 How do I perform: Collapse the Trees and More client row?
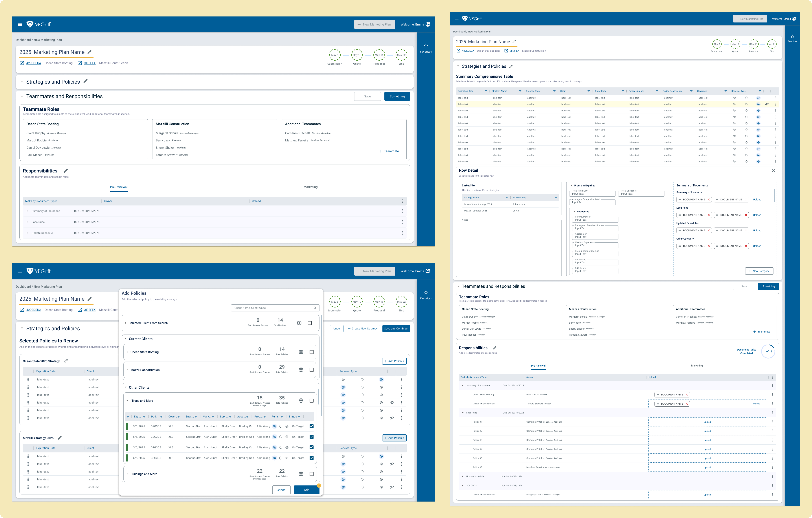click(127, 401)
